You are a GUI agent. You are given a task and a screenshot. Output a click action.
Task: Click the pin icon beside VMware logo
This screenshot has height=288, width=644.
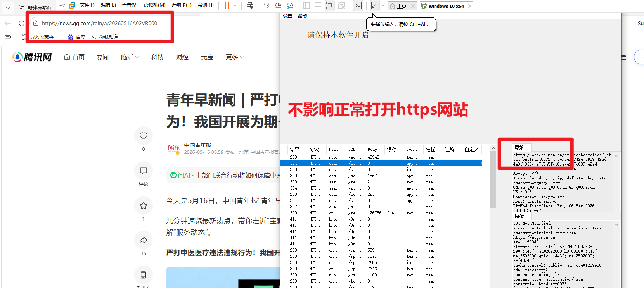[x=62, y=5]
